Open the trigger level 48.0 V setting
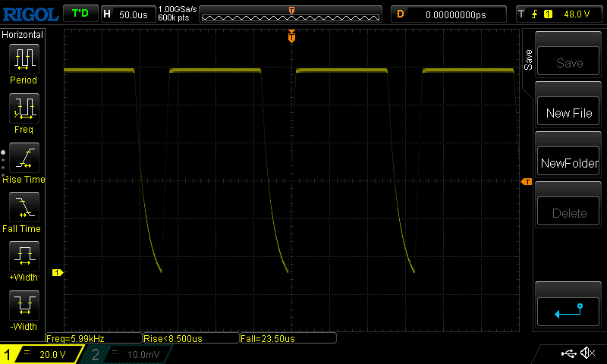The height and width of the screenshot is (364, 607). coord(558,14)
